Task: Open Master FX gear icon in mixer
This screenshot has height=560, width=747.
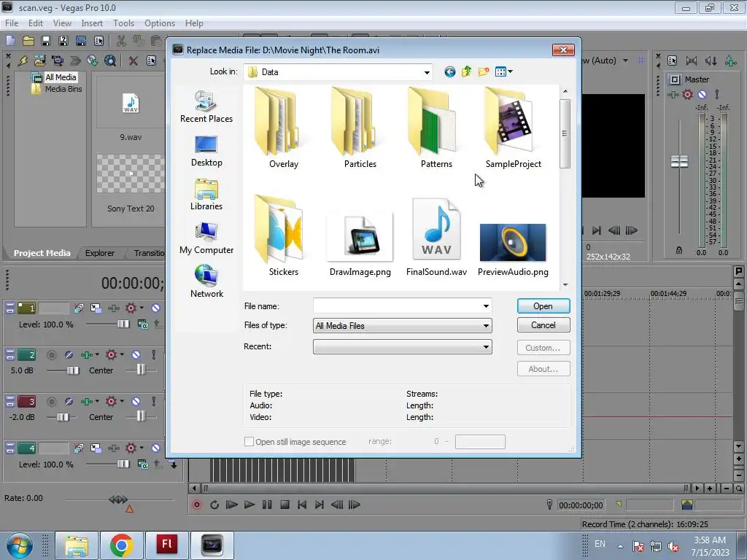Action: [687, 94]
